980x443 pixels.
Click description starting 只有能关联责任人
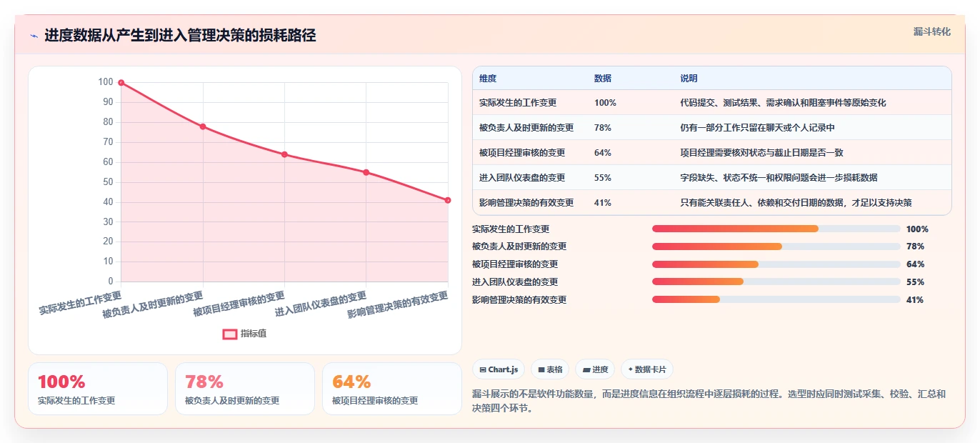tap(796, 203)
